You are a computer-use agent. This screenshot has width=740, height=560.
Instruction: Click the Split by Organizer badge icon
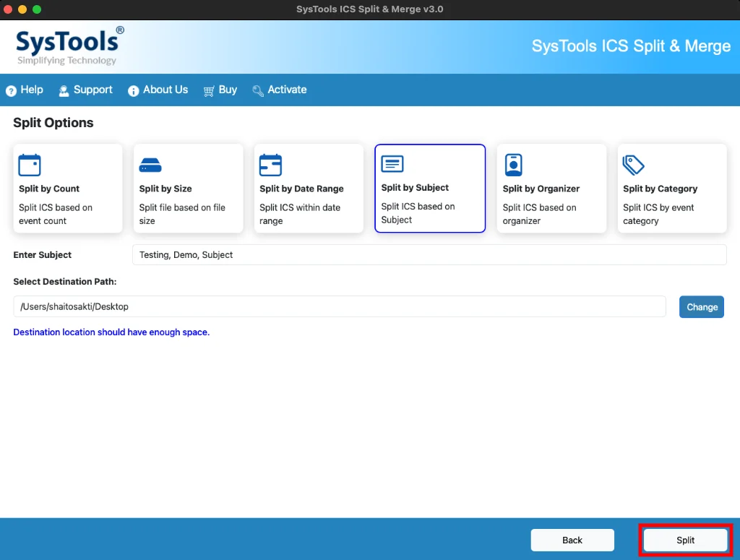(x=514, y=165)
